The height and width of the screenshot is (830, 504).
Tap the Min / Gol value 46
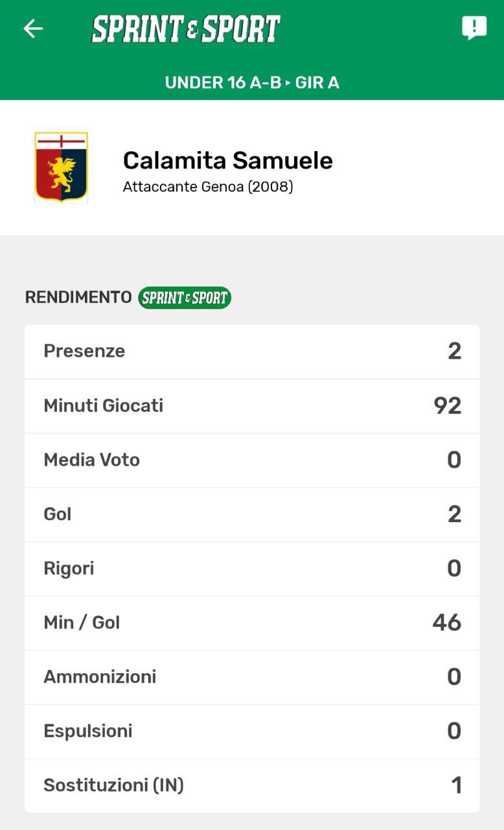[447, 623]
